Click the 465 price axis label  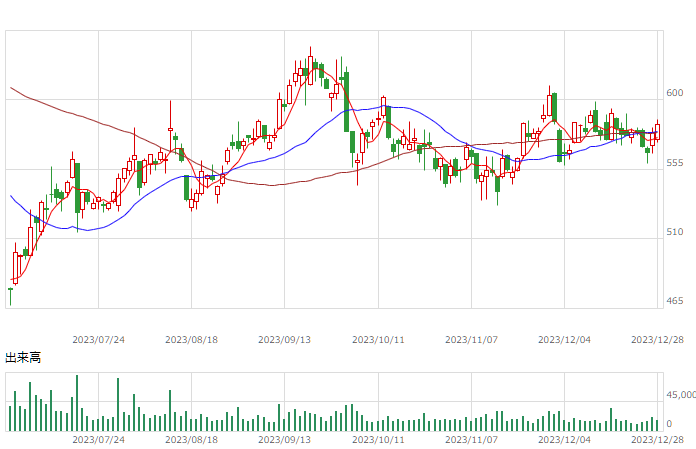674,301
